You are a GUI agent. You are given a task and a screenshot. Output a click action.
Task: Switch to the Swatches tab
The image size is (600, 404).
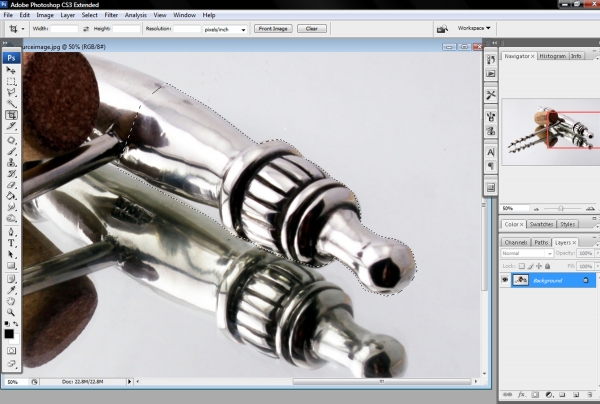click(541, 224)
